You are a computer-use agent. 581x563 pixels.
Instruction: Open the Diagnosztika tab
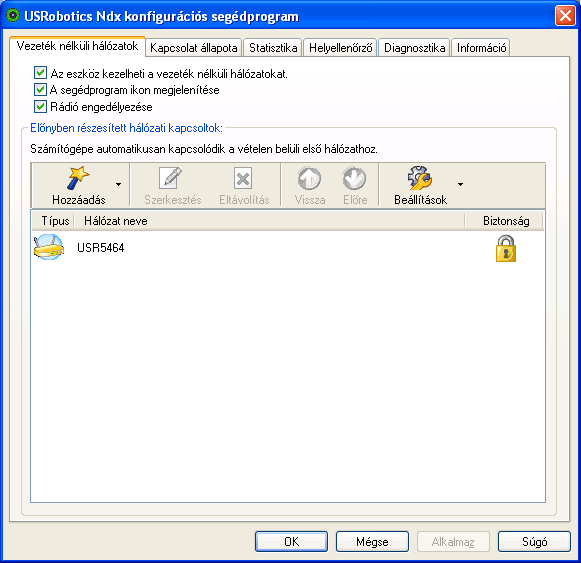[x=414, y=48]
